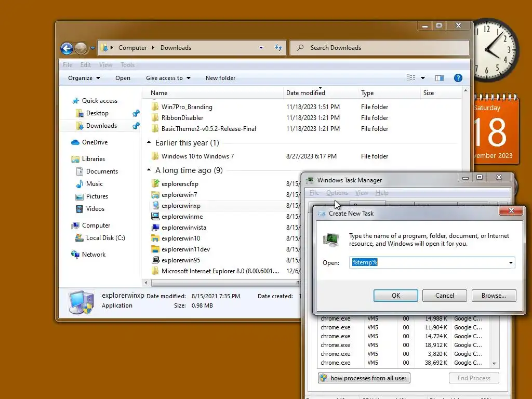The image size is (532, 399).
Task: Click the desktop clock gadget
Action: click(495, 50)
